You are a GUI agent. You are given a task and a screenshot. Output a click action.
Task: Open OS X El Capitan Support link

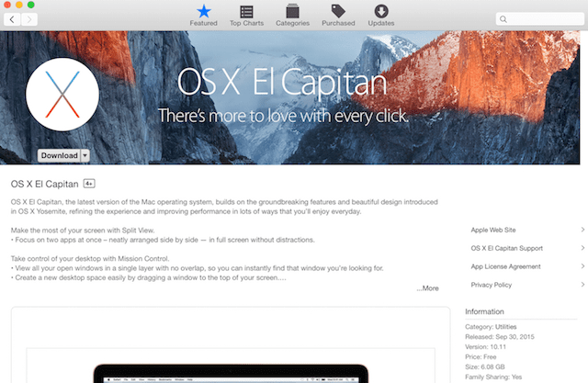coord(506,248)
